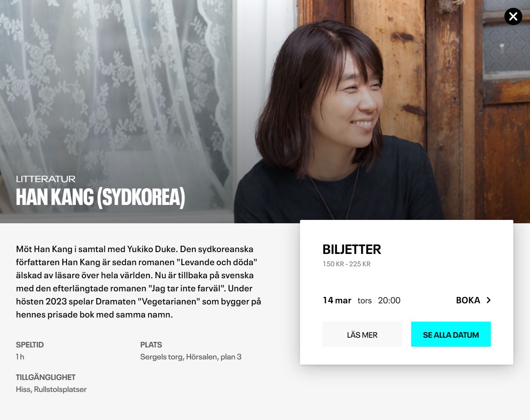Click the event description paragraph
Screen dimensions: 530x420
[138, 282]
